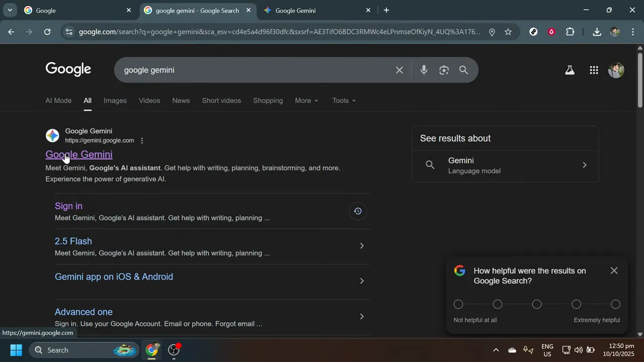Select the Shopping results tab
Viewport: 644px width, 362px height.
point(268,101)
